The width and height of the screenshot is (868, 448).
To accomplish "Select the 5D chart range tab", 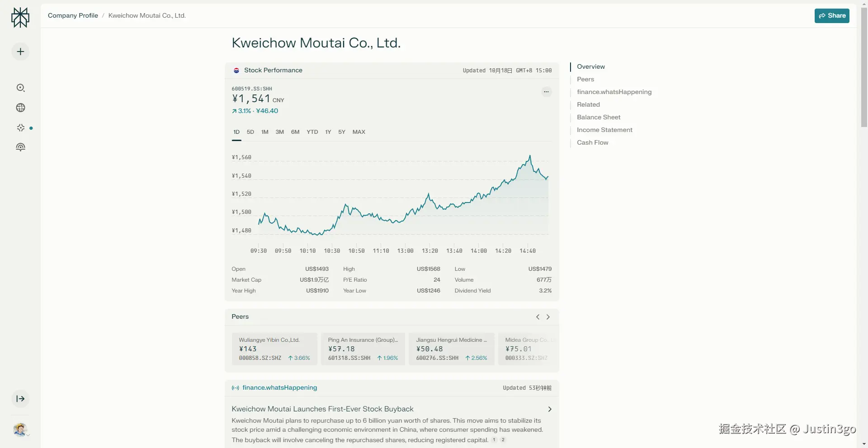I will click(250, 132).
